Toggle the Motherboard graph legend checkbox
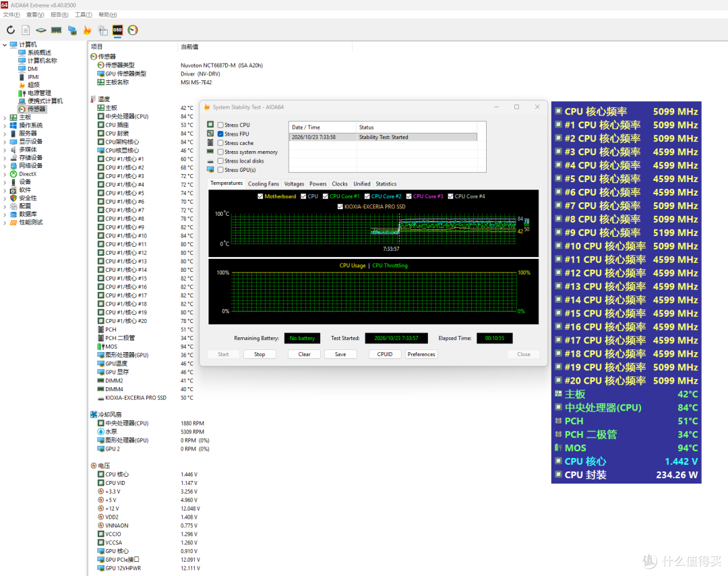This screenshot has width=728, height=576. point(260,196)
